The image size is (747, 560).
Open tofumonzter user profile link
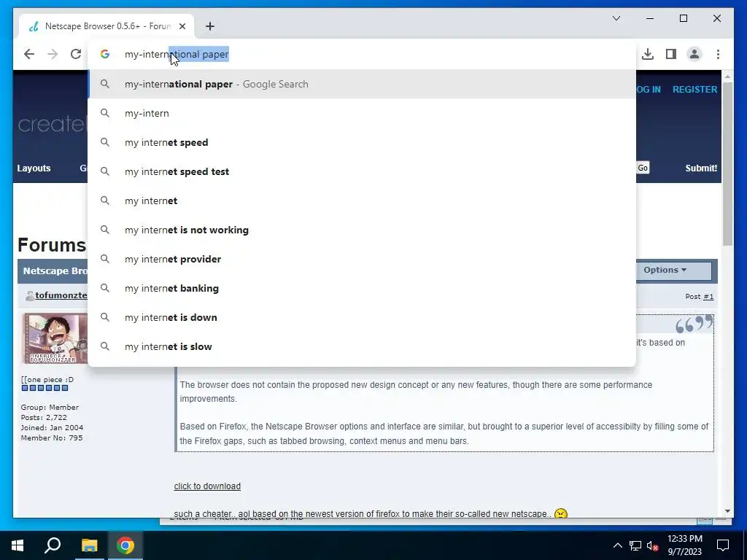coord(61,295)
